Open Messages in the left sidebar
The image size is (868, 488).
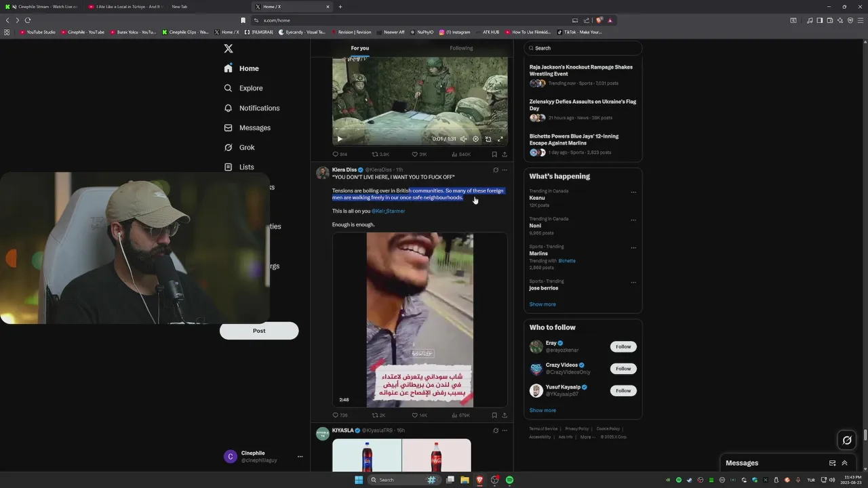coord(247,127)
